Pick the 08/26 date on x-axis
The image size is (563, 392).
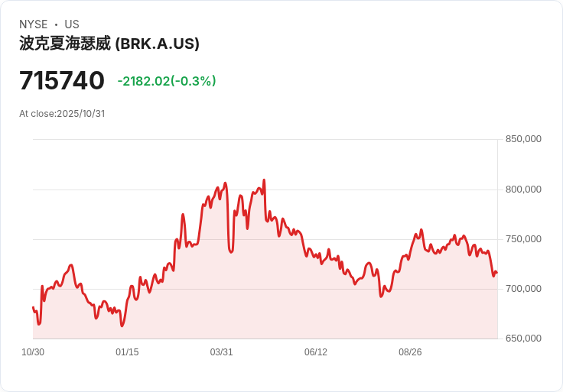coord(410,352)
